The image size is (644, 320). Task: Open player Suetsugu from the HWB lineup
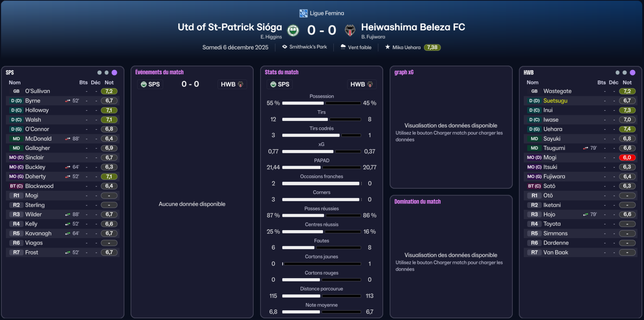[555, 101]
